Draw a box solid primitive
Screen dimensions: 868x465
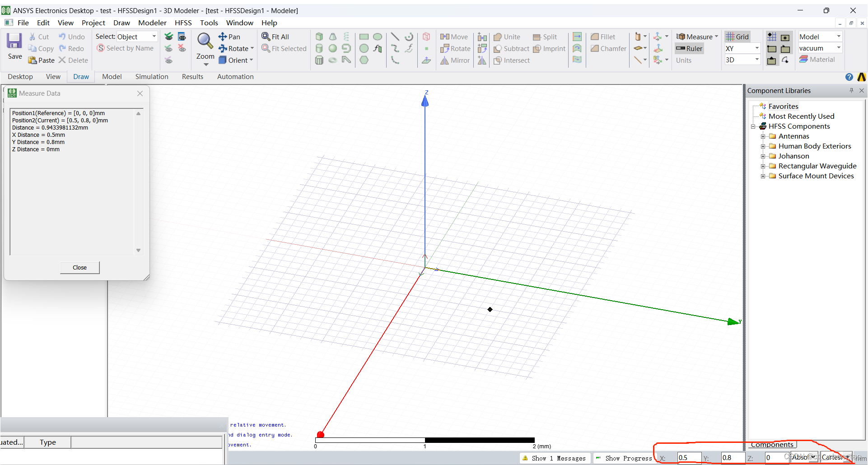[x=319, y=37]
